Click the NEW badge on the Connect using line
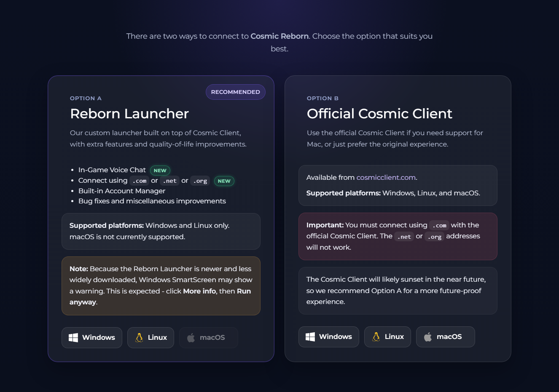The image size is (559, 392). [224, 181]
